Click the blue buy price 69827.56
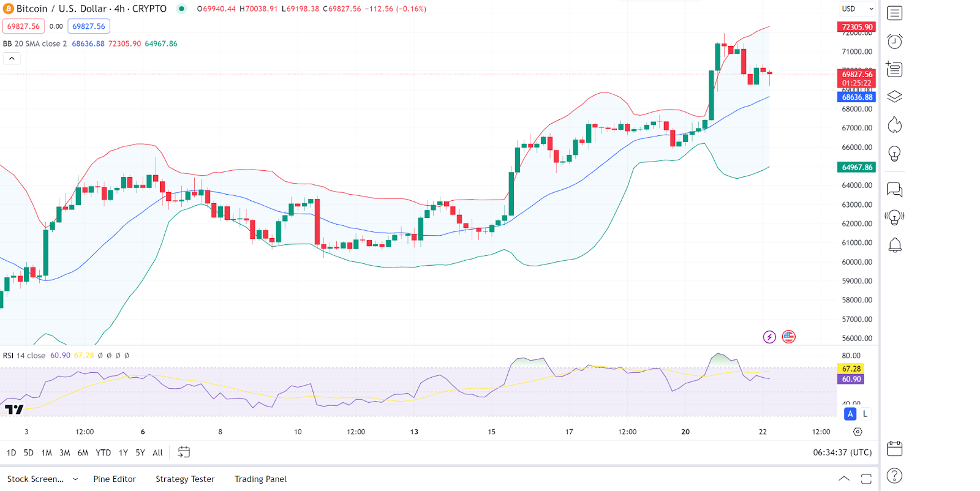The height and width of the screenshot is (491, 980). [89, 26]
